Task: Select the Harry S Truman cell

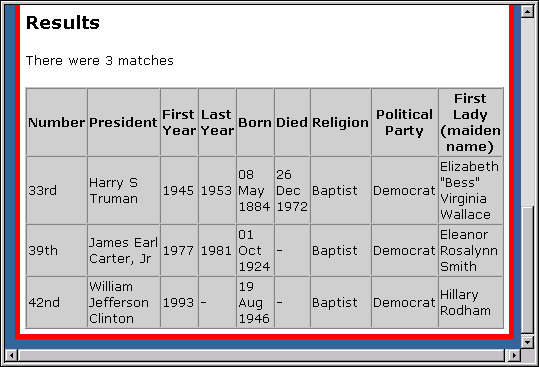Action: (x=123, y=190)
